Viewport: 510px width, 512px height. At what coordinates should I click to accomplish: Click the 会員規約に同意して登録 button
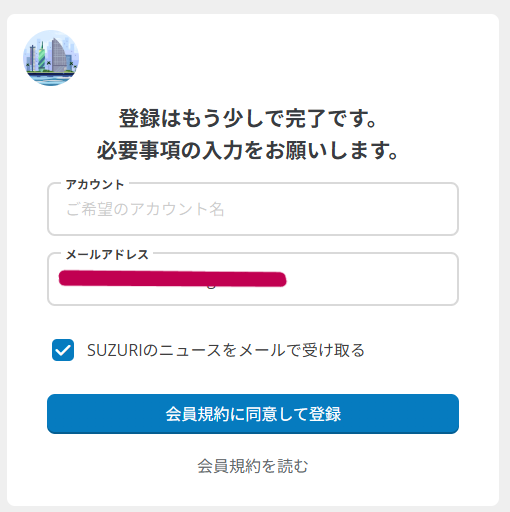pos(253,414)
